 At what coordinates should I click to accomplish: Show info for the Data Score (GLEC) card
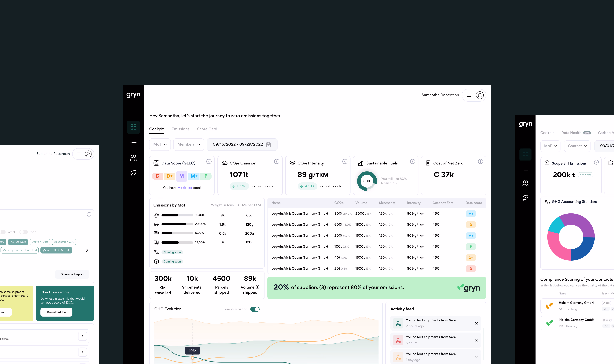pos(209,161)
